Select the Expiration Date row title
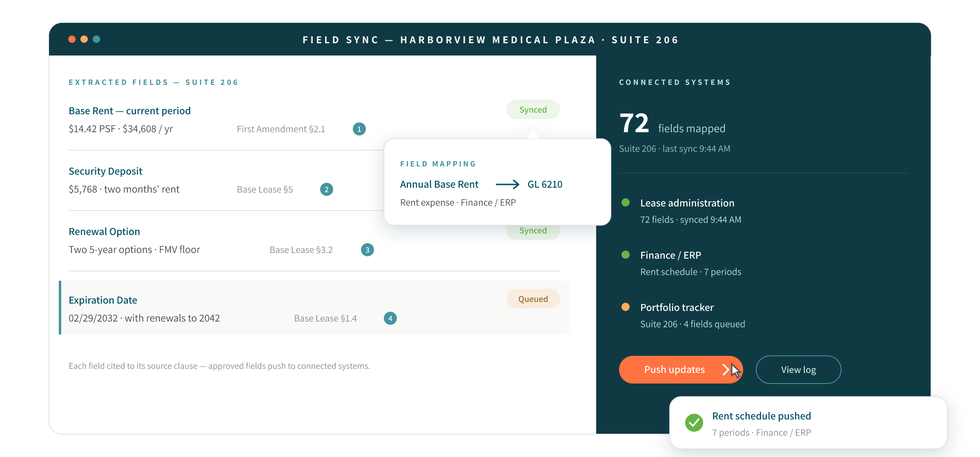This screenshot has width=980, height=457. pos(103,300)
